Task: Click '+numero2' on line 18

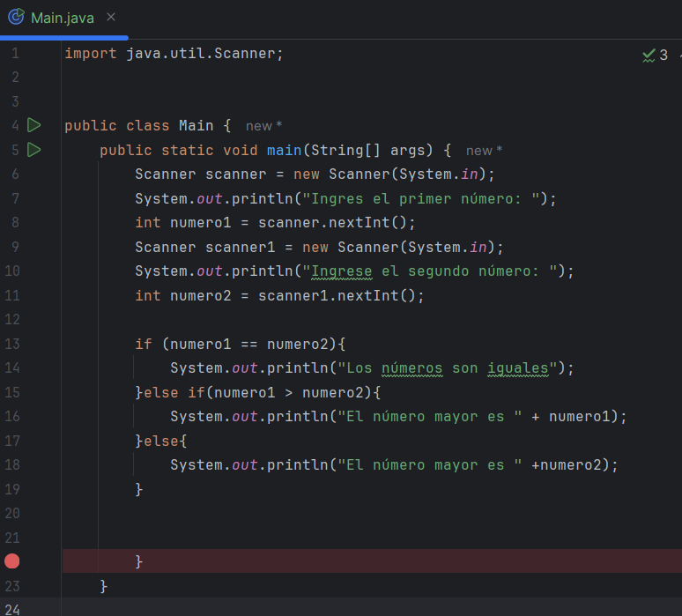Action: tap(567, 465)
